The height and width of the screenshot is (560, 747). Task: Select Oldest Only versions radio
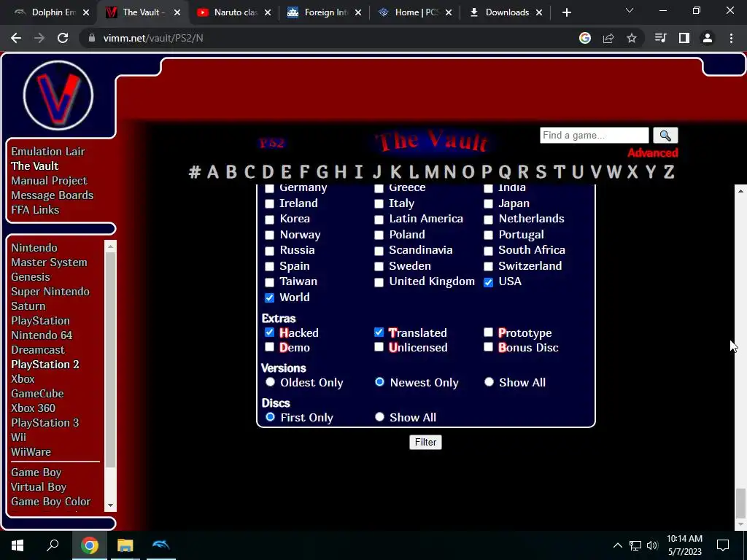(270, 382)
